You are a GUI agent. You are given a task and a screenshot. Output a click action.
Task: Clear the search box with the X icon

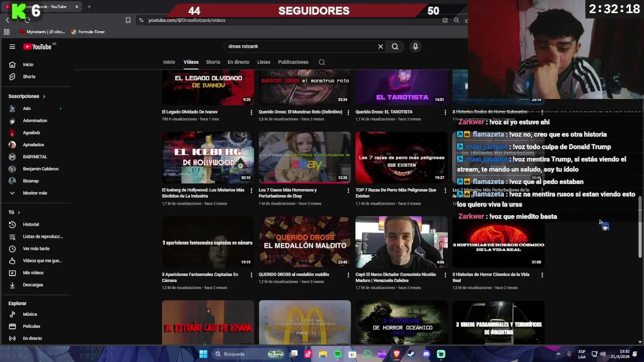click(380, 46)
